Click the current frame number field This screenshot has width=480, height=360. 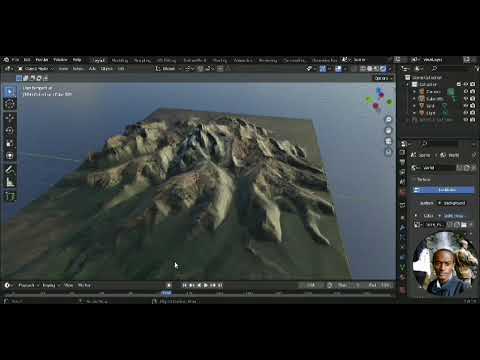310,285
